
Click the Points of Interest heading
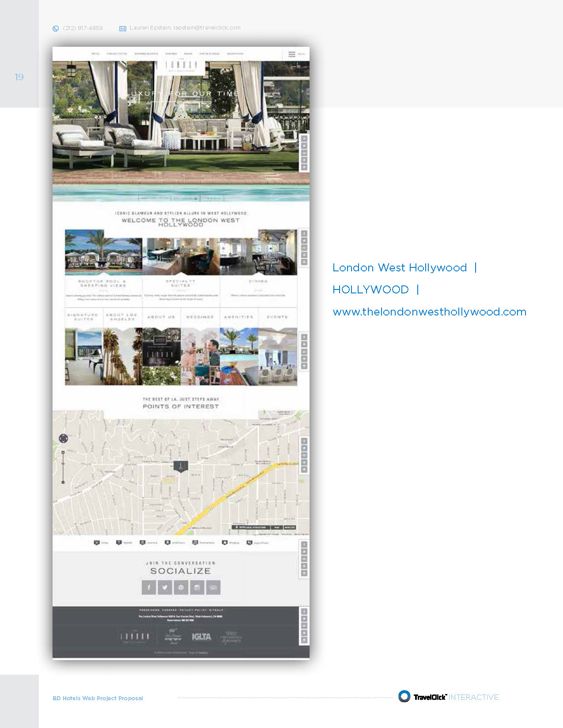(181, 406)
